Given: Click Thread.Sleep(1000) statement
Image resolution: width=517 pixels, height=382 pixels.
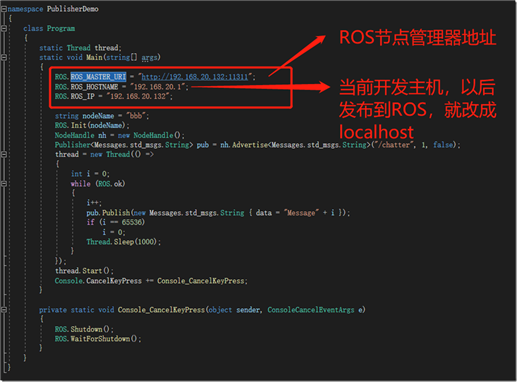Looking at the screenshot, I should coord(124,242).
